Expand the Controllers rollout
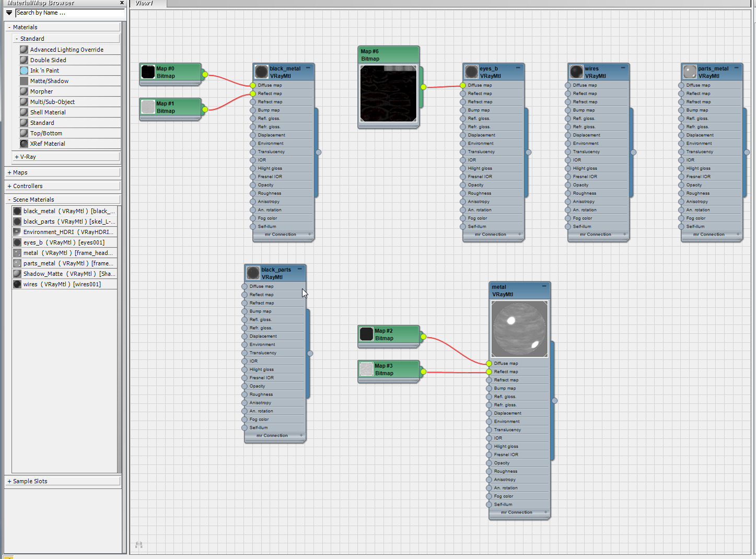The height and width of the screenshot is (559, 756). pyautogui.click(x=9, y=186)
